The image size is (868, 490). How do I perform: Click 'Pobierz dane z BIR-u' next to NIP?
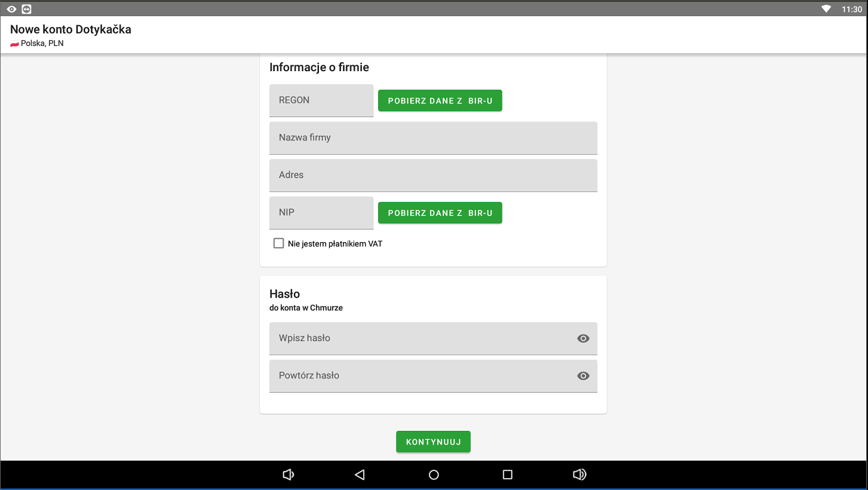(440, 213)
